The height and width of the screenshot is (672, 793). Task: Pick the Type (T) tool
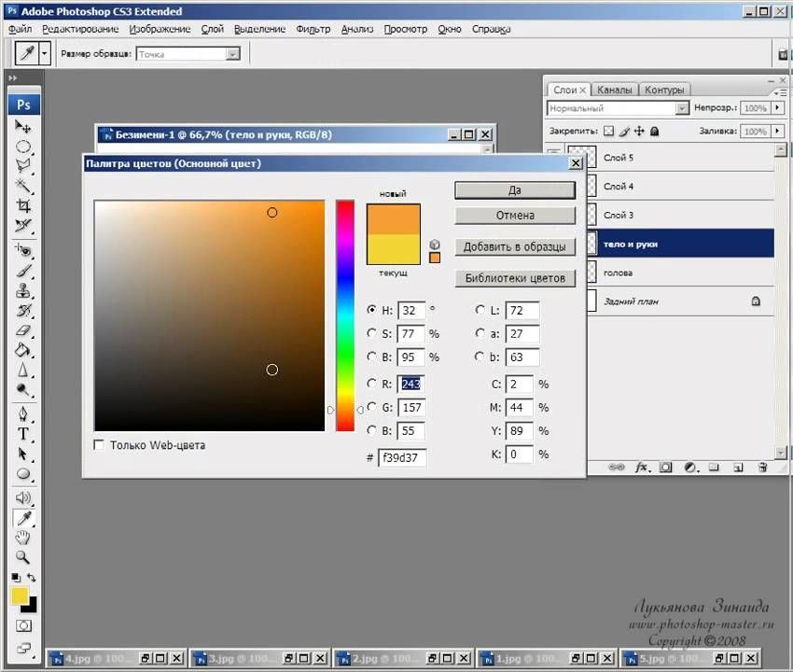click(x=24, y=435)
